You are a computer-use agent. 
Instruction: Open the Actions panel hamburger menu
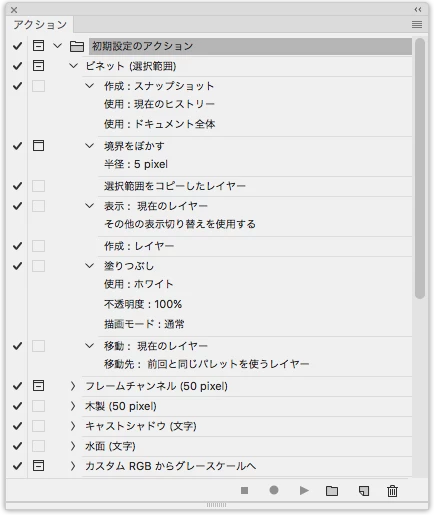click(417, 24)
